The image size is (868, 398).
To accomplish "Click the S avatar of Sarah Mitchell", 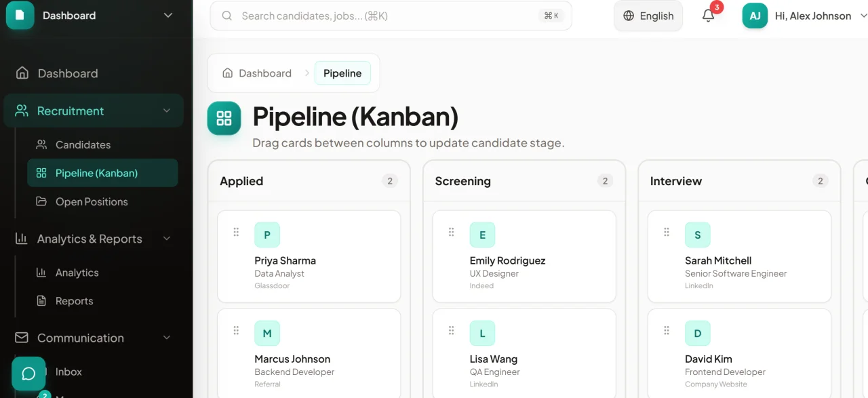I will pyautogui.click(x=698, y=235).
